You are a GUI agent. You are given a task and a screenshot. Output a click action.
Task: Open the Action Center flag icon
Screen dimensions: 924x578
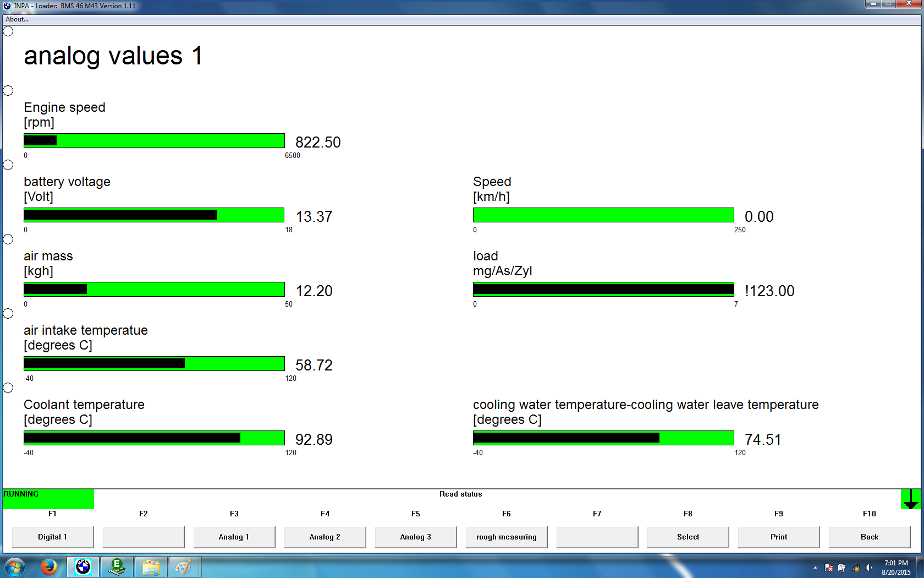pos(829,568)
